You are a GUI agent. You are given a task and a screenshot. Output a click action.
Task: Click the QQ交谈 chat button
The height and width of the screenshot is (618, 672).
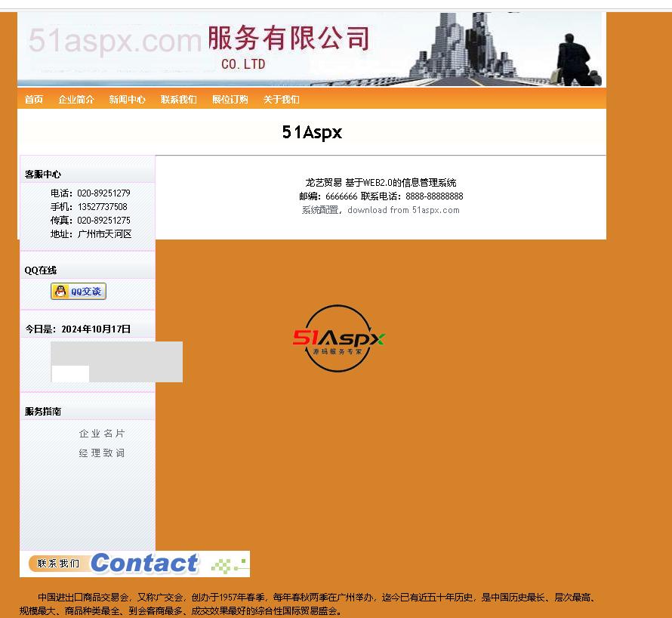point(79,291)
